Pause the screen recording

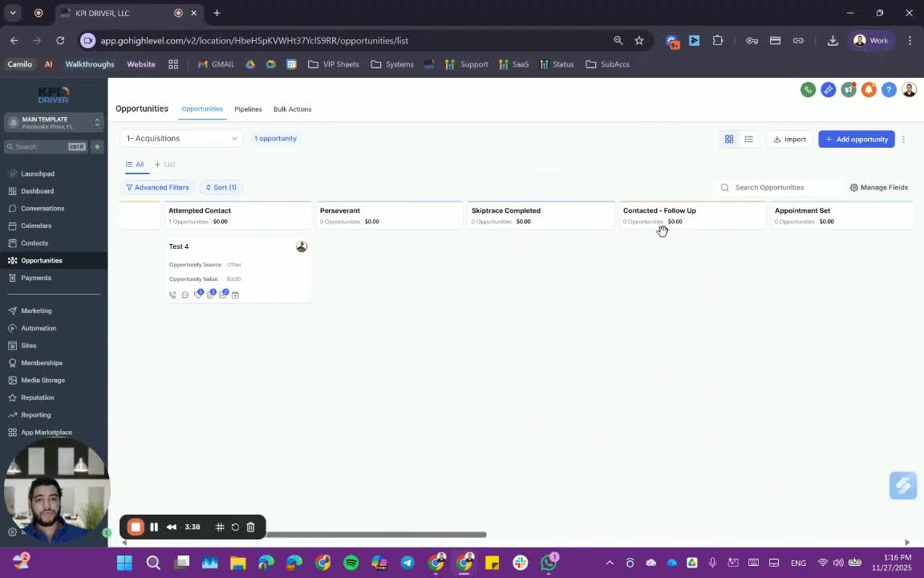click(154, 527)
